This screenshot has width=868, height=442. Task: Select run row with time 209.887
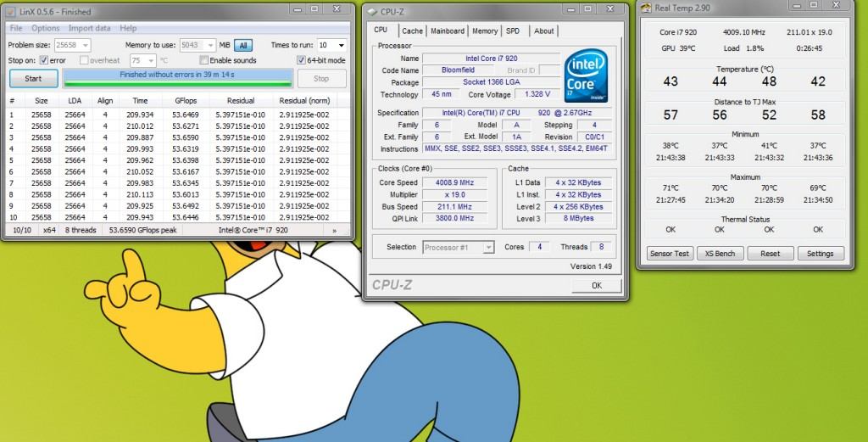(x=176, y=137)
